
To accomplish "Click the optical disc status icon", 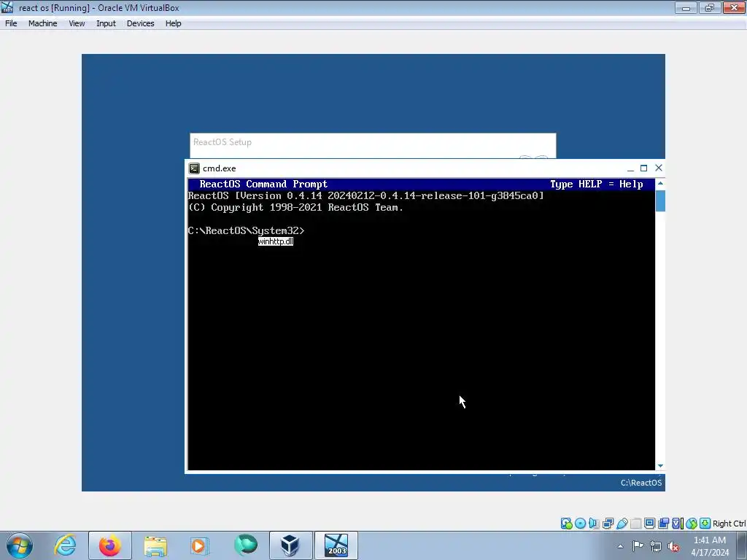I will (580, 524).
